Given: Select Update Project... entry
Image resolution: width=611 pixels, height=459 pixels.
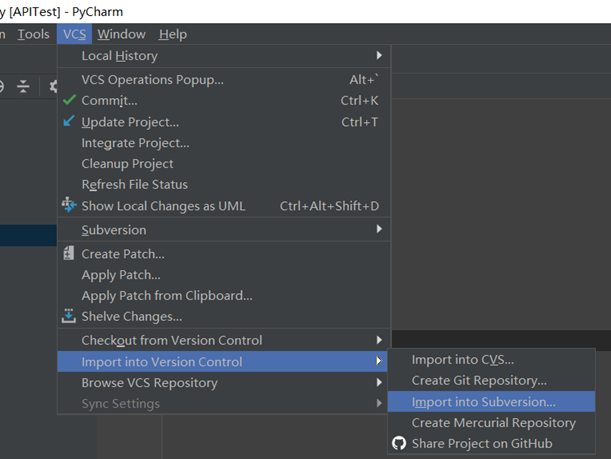Looking at the screenshot, I should click(224, 122).
